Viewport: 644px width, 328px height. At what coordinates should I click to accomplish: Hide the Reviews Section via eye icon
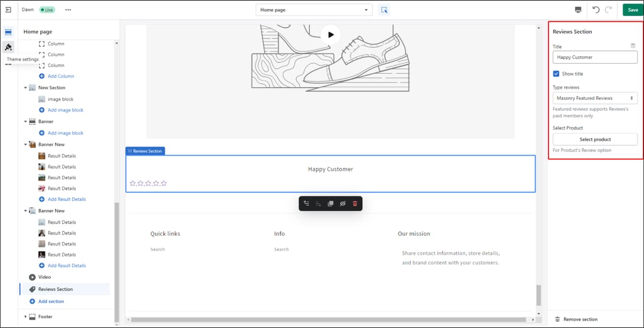[x=343, y=204]
